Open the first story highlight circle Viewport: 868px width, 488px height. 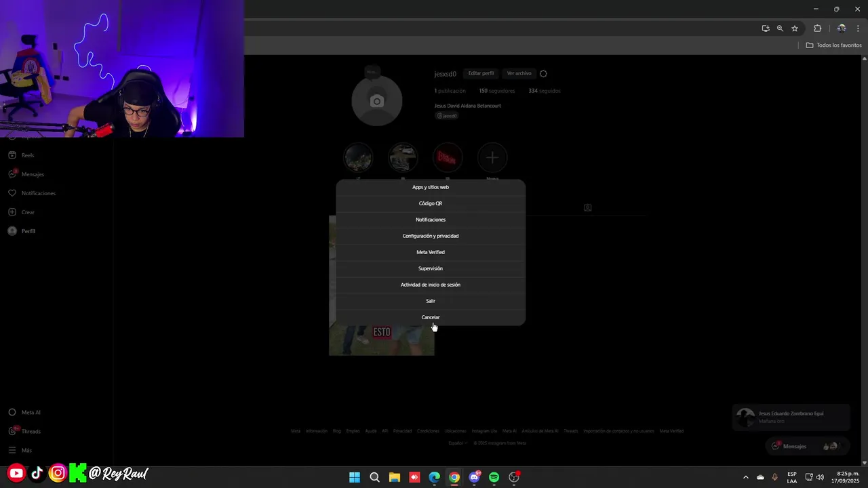tap(358, 158)
